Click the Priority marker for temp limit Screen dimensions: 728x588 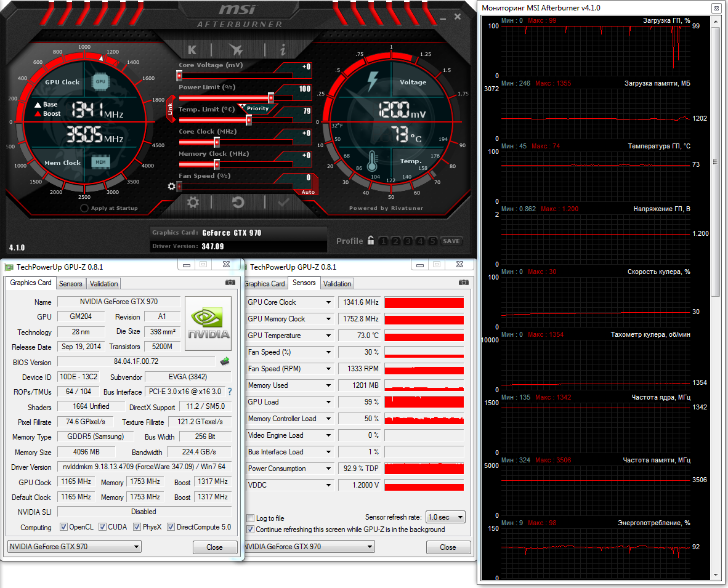point(257,108)
